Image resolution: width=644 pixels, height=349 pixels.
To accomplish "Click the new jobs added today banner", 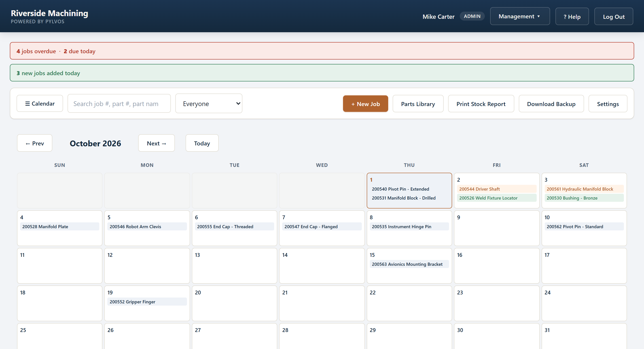I will coord(322,73).
